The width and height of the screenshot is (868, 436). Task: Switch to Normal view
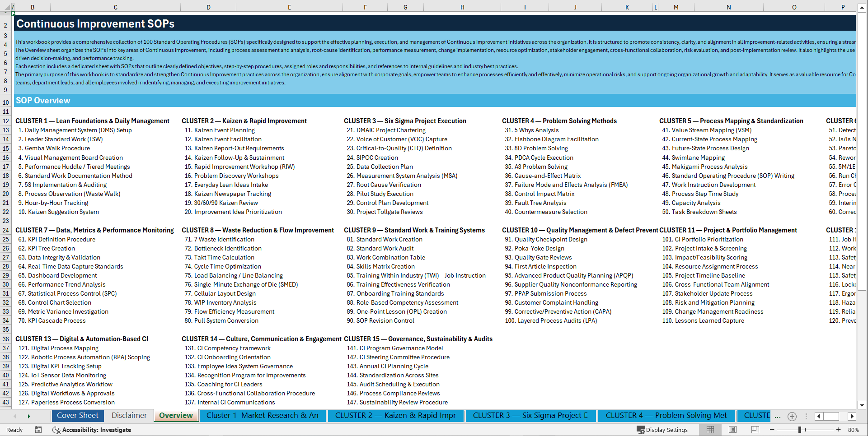point(710,430)
